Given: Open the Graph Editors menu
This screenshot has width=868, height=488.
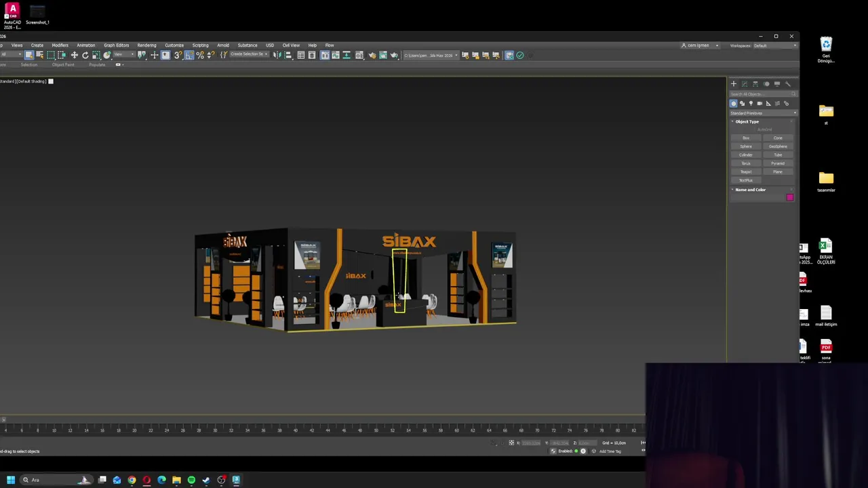Looking at the screenshot, I should [116, 45].
